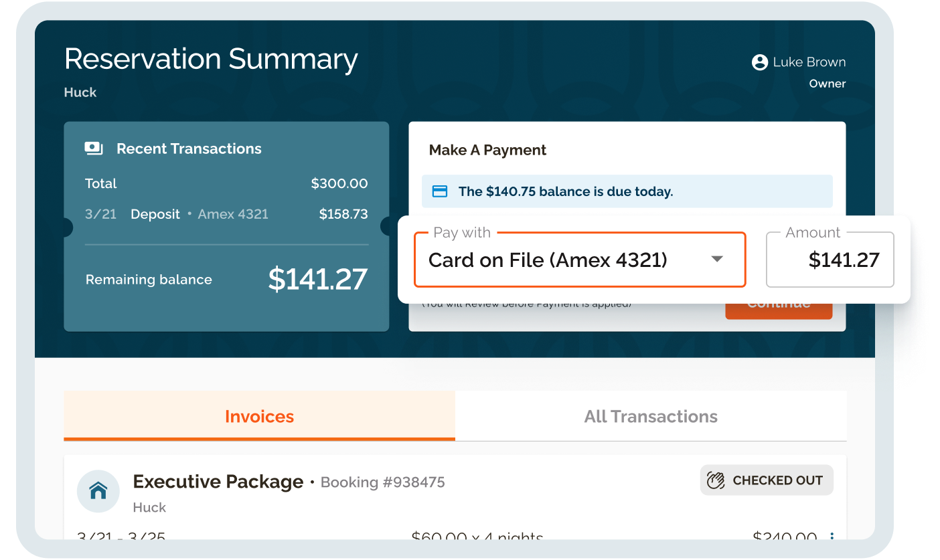The width and height of the screenshot is (940, 560).
Task: Open the three-dot menu beside the $240.00 charge
Action: click(x=832, y=537)
